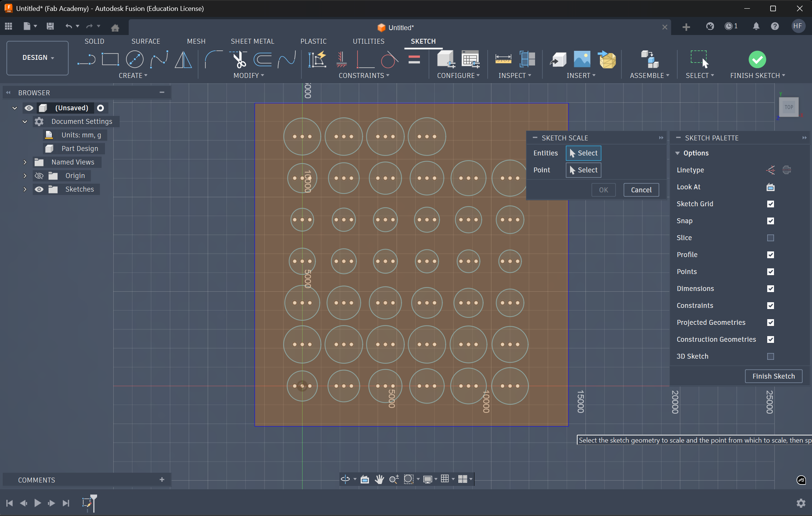This screenshot has width=812, height=516.
Task: Select the 2-Point Rectangle tool
Action: click(x=110, y=59)
